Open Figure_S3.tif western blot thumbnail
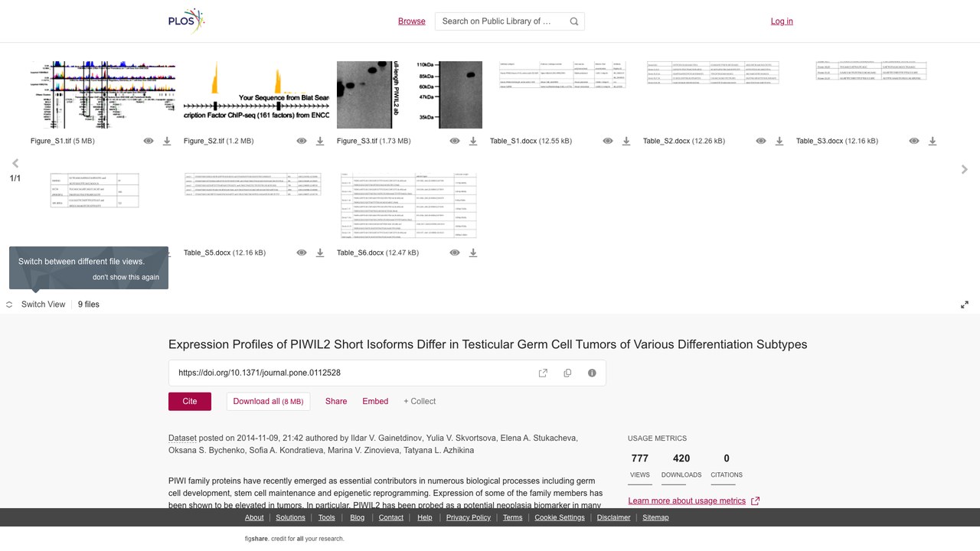980x551 pixels. coord(410,95)
